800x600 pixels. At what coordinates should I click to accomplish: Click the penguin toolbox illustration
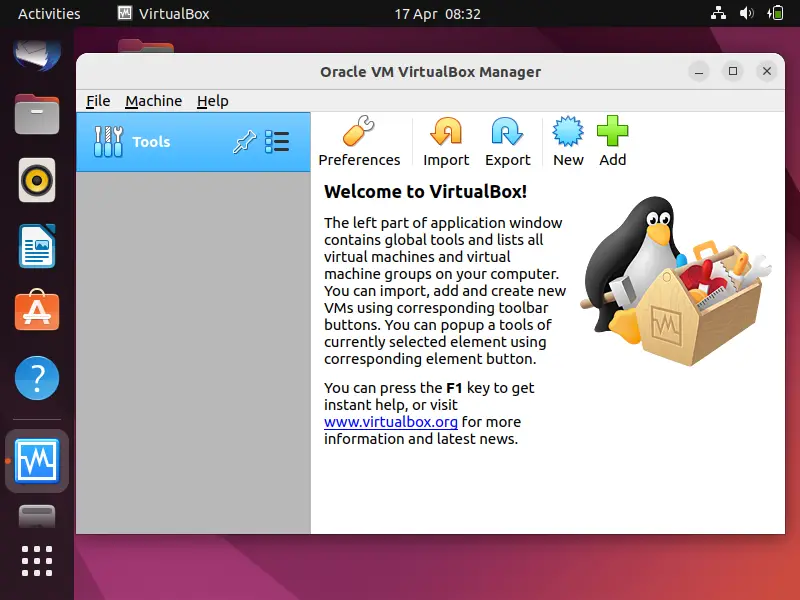[676, 281]
